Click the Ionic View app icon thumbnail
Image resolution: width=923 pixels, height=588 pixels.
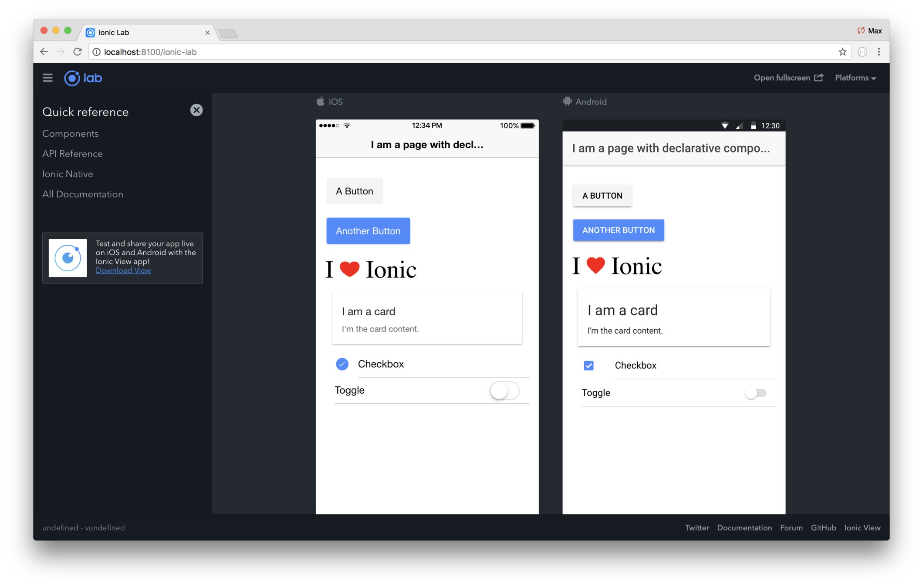pyautogui.click(x=68, y=258)
